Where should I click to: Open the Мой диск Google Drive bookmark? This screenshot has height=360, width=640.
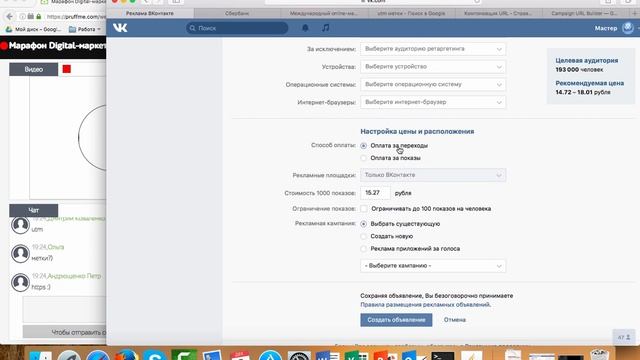pos(33,29)
